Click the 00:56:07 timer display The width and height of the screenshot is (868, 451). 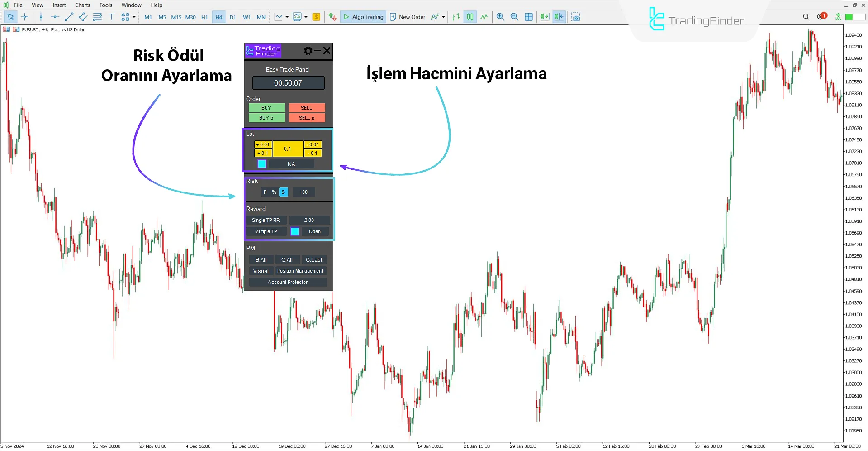(288, 83)
